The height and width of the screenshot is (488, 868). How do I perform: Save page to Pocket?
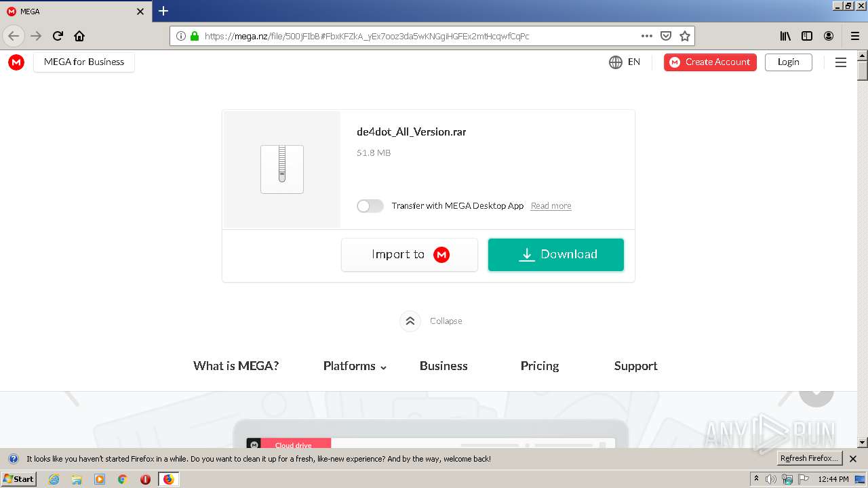pyautogui.click(x=666, y=36)
